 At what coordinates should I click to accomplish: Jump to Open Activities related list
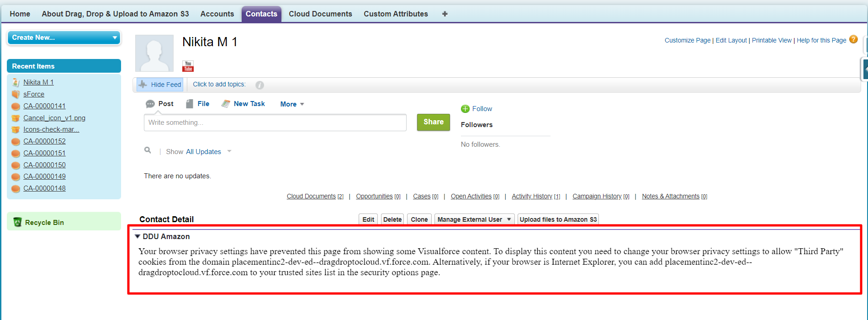(x=475, y=196)
